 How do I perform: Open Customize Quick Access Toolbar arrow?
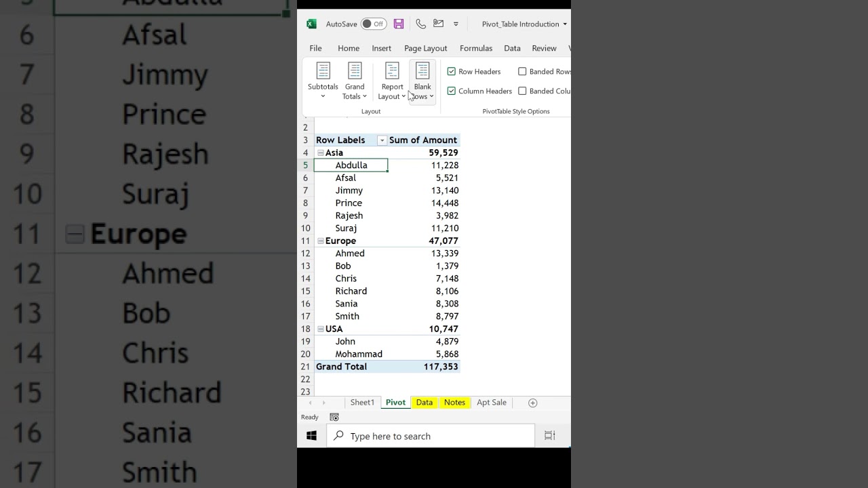456,24
